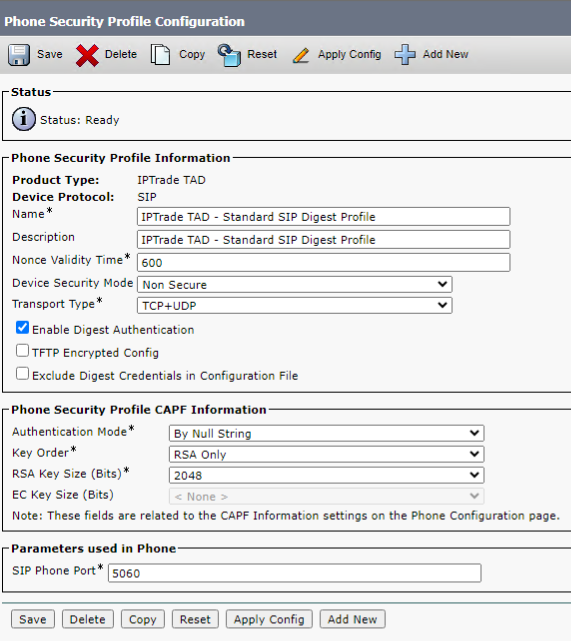Viewport: 571px width, 641px height.
Task: Click the red X Delete icon
Action: (x=87, y=55)
